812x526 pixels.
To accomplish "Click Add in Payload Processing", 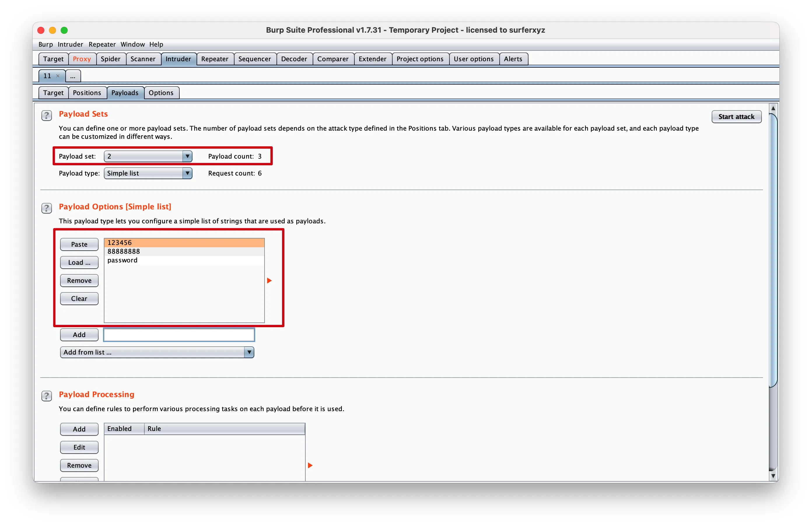I will tap(79, 429).
